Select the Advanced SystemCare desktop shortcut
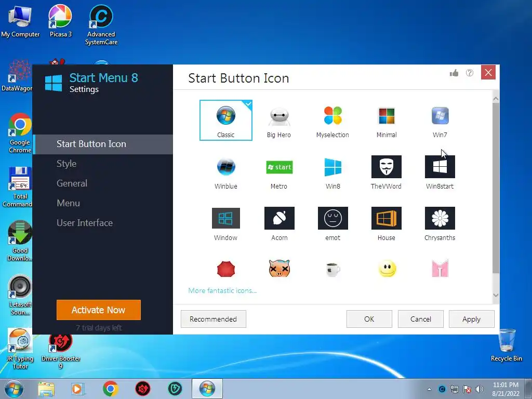This screenshot has height=399, width=532. (101, 25)
